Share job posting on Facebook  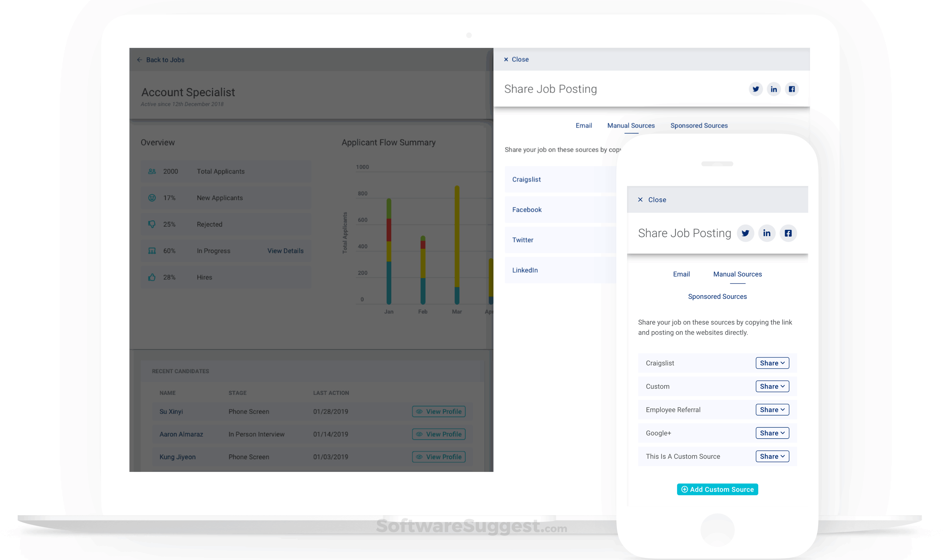tap(791, 89)
